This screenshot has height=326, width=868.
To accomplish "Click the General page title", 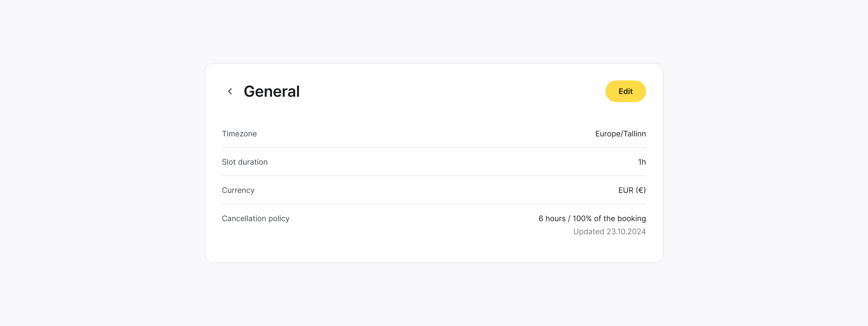I will 272,91.
